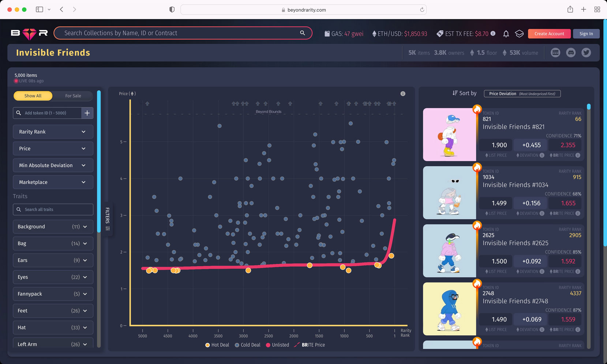This screenshot has height=364, width=607.
Task: Click the Safari share icon
Action: pyautogui.click(x=570, y=10)
